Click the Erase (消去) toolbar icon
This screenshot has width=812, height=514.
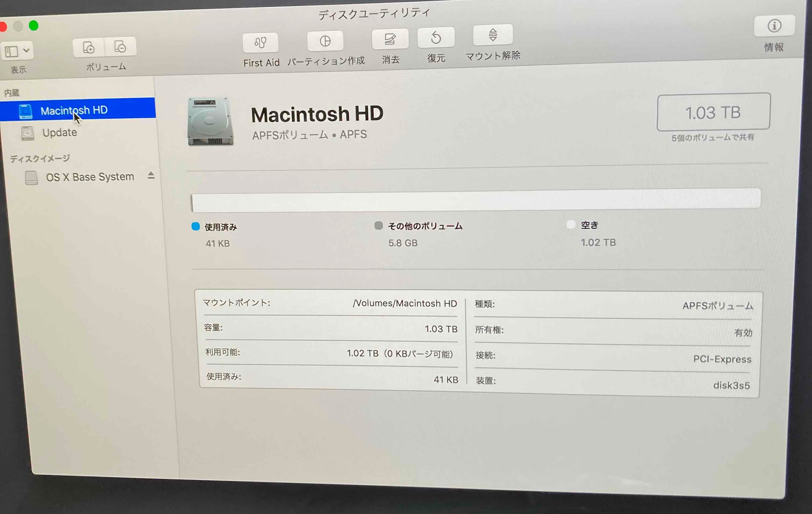pyautogui.click(x=390, y=39)
